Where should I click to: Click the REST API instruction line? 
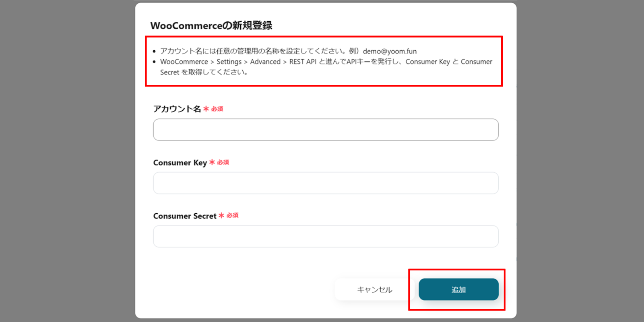coord(326,67)
